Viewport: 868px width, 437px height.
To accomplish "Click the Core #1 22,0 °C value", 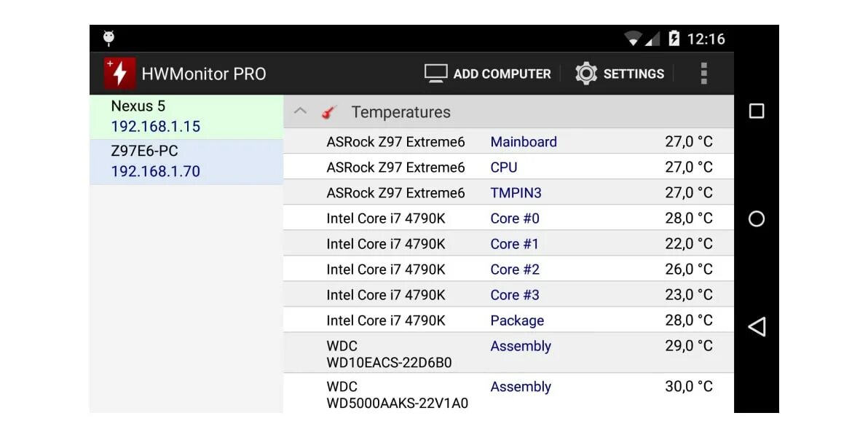I will coord(689,244).
